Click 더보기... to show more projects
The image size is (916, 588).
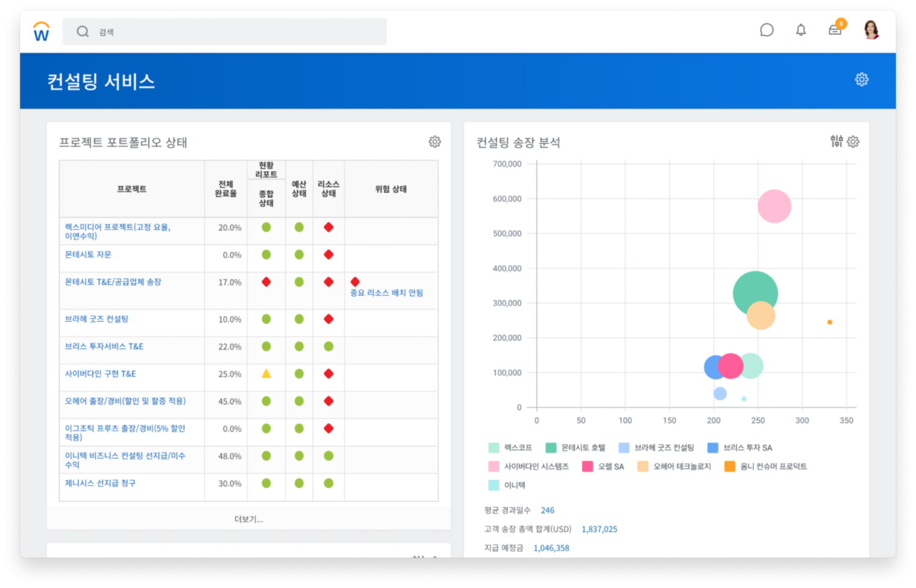(249, 519)
